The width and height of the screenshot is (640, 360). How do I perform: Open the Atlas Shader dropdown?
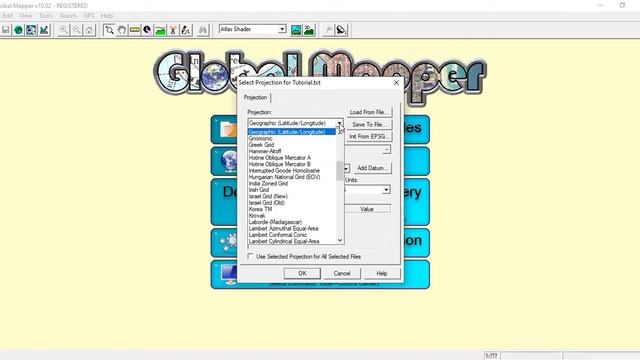(x=282, y=29)
